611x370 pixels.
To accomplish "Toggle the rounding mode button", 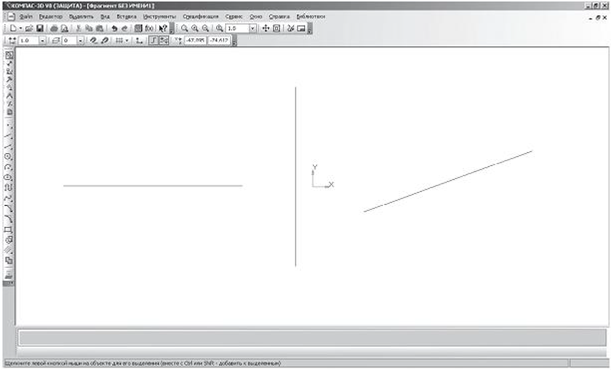I will point(164,41).
